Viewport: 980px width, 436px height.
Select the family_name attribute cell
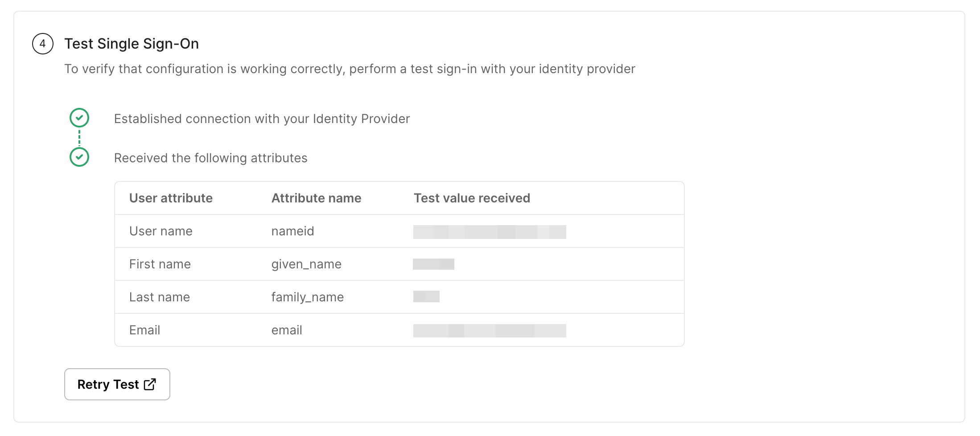coord(308,297)
